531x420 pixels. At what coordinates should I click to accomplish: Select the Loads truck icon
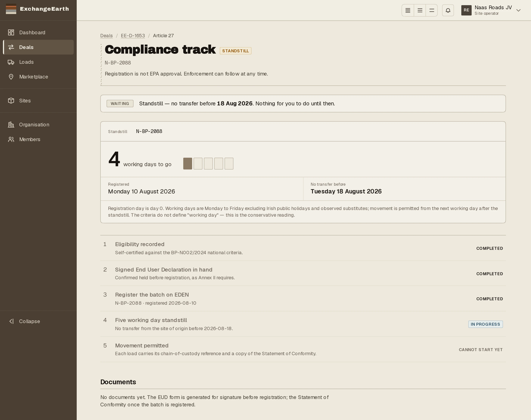(11, 62)
